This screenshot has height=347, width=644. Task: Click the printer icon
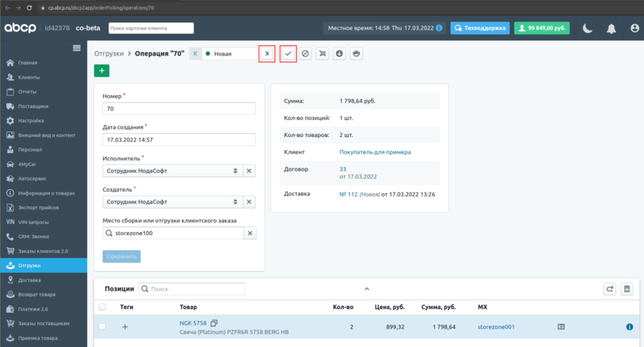click(x=356, y=54)
